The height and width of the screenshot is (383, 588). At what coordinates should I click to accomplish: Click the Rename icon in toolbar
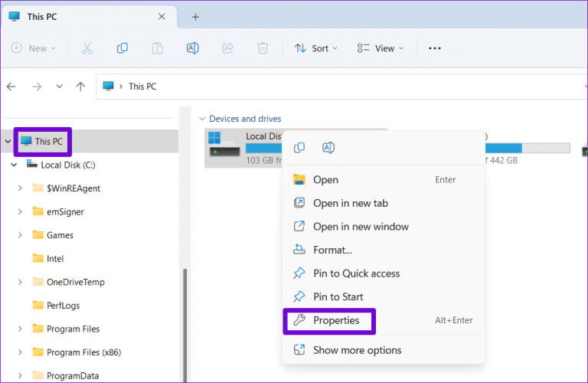click(x=192, y=47)
